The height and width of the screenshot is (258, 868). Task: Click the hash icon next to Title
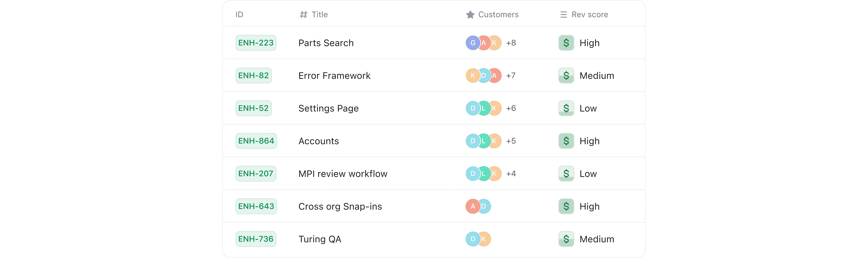click(304, 15)
